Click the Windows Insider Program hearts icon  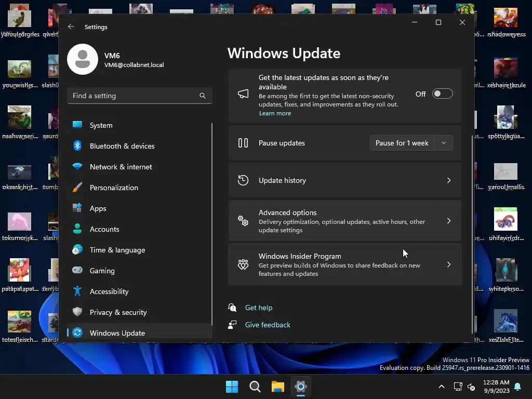(243, 264)
